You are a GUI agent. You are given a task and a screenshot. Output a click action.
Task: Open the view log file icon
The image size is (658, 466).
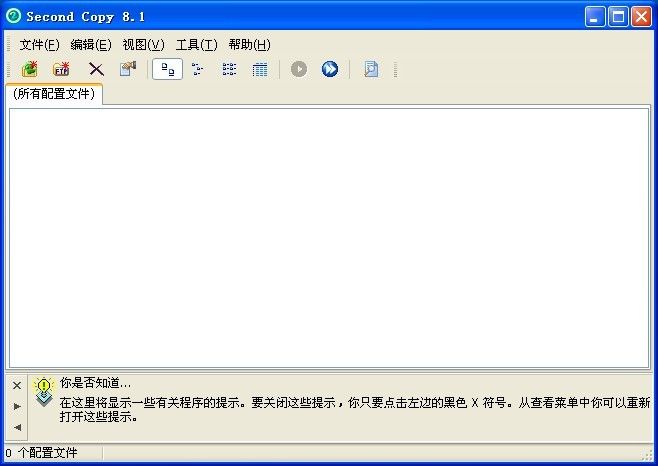(x=371, y=69)
